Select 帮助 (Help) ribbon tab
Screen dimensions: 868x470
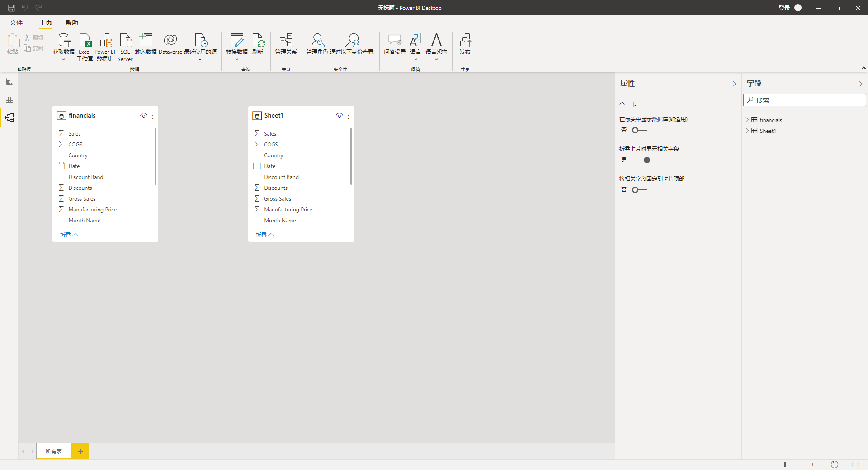(72, 23)
